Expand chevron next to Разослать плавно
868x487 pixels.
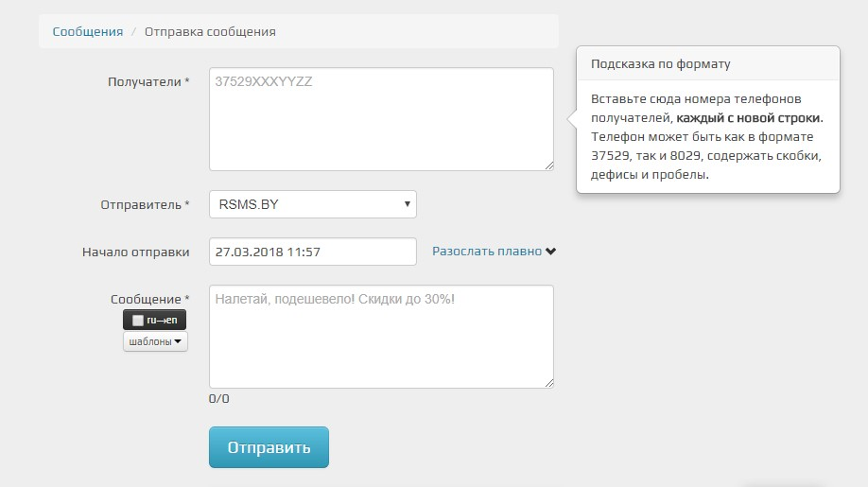[x=551, y=252]
